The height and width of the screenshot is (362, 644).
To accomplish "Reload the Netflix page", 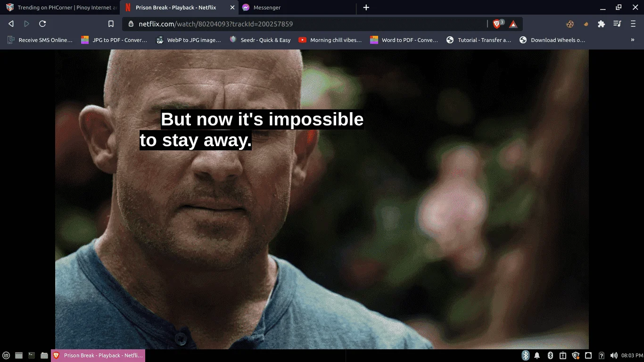I will coord(42,24).
